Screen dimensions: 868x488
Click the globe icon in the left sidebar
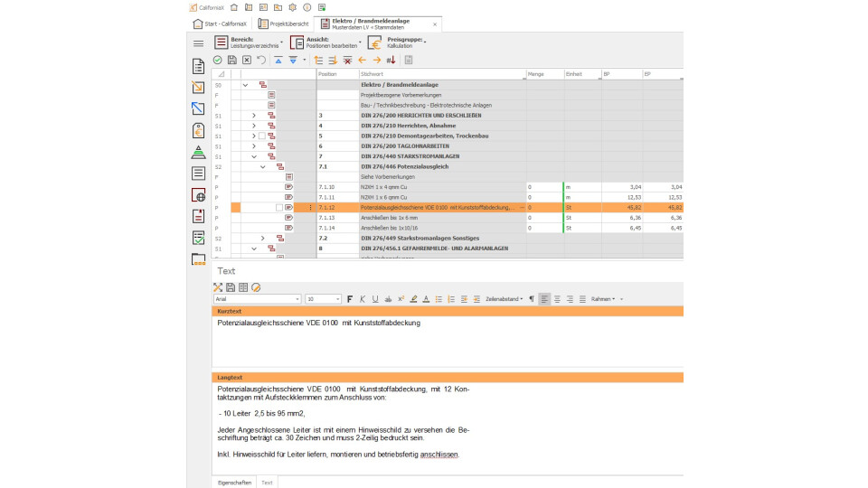pos(198,195)
